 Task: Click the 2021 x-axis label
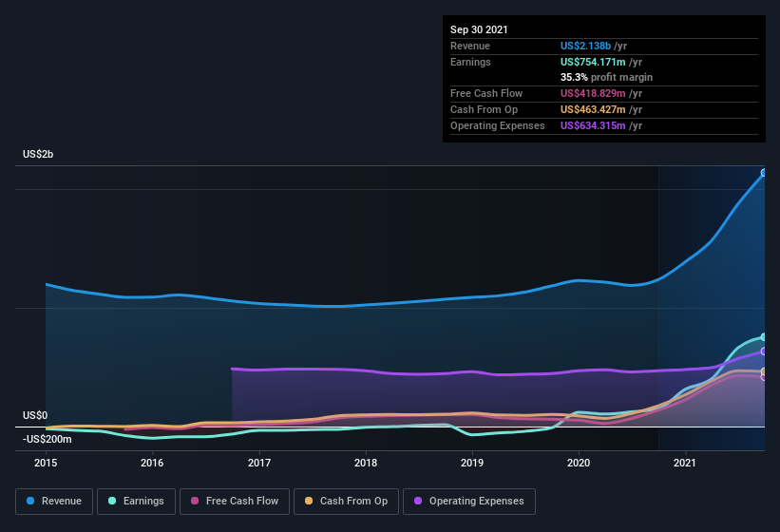[x=685, y=463]
